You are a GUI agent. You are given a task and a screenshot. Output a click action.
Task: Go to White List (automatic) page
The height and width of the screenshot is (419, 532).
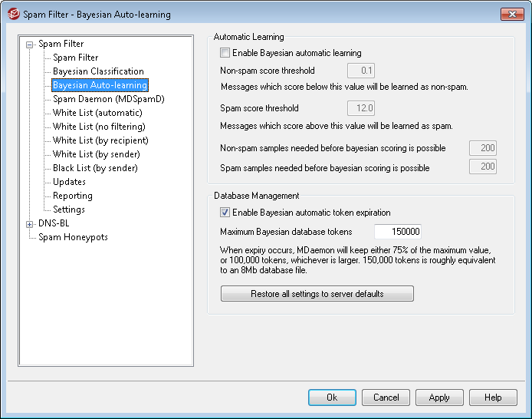[x=97, y=113]
